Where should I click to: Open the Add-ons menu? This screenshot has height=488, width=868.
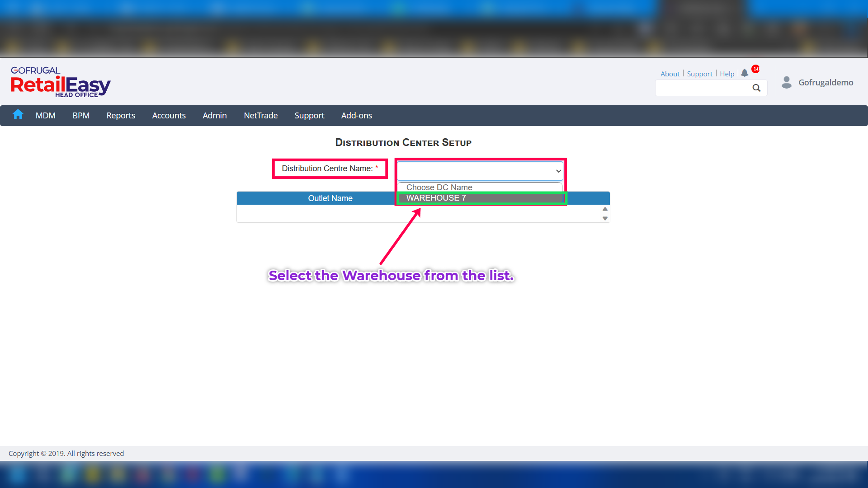pyautogui.click(x=356, y=116)
